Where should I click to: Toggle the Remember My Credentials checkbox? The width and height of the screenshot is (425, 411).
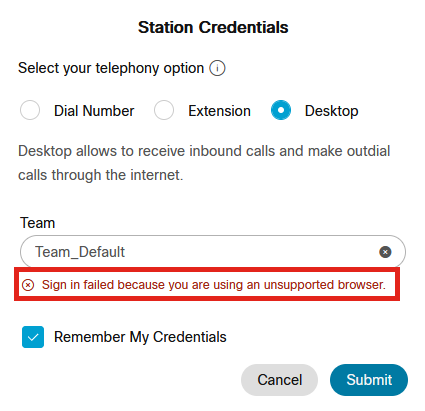pos(33,337)
